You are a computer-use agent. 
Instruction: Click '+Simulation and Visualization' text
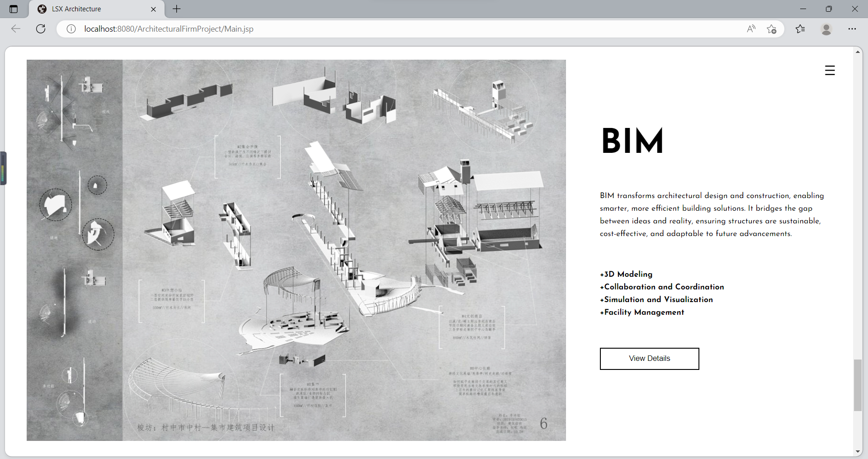(656, 299)
